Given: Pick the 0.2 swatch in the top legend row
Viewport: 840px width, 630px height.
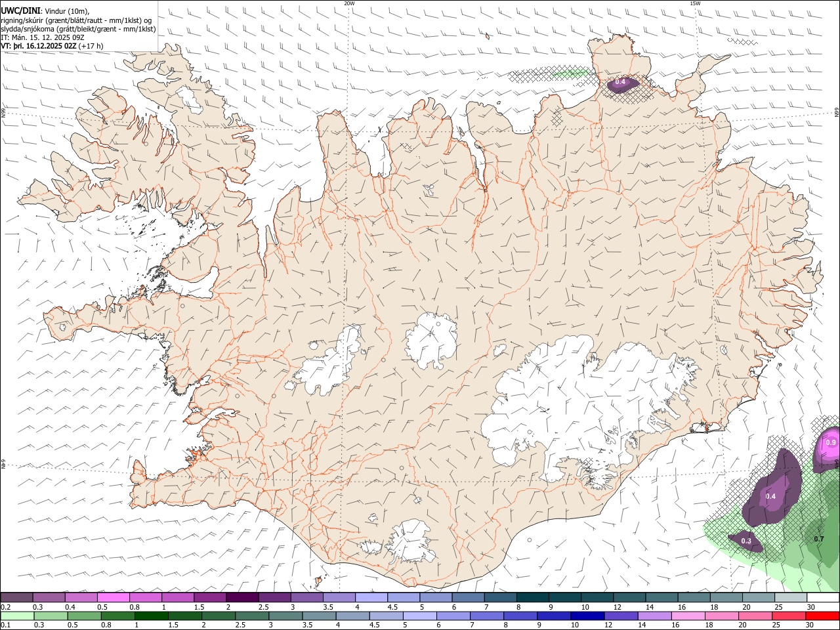Looking at the screenshot, I should pyautogui.click(x=16, y=598).
